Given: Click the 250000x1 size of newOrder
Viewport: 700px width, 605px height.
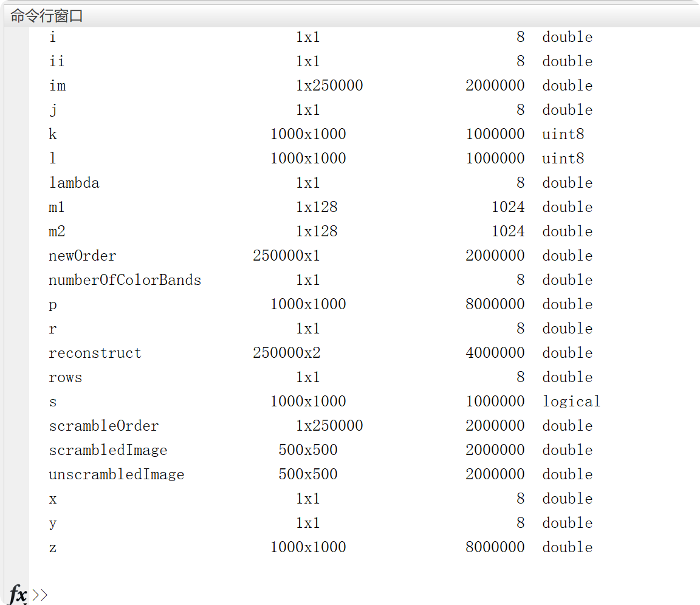Looking at the screenshot, I should (x=286, y=256).
